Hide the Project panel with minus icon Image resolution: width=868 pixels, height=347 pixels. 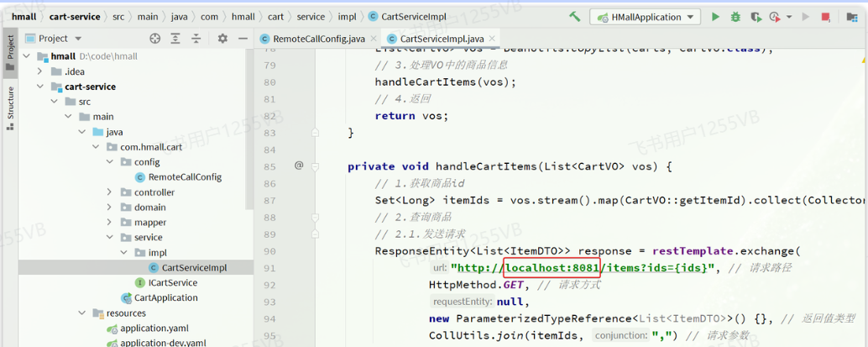243,39
